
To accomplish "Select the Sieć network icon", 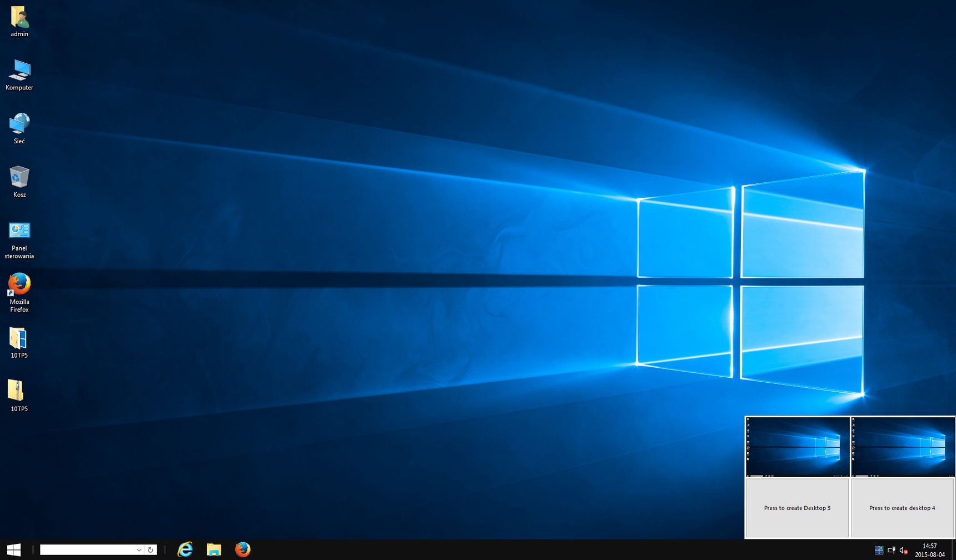I will coord(19,123).
